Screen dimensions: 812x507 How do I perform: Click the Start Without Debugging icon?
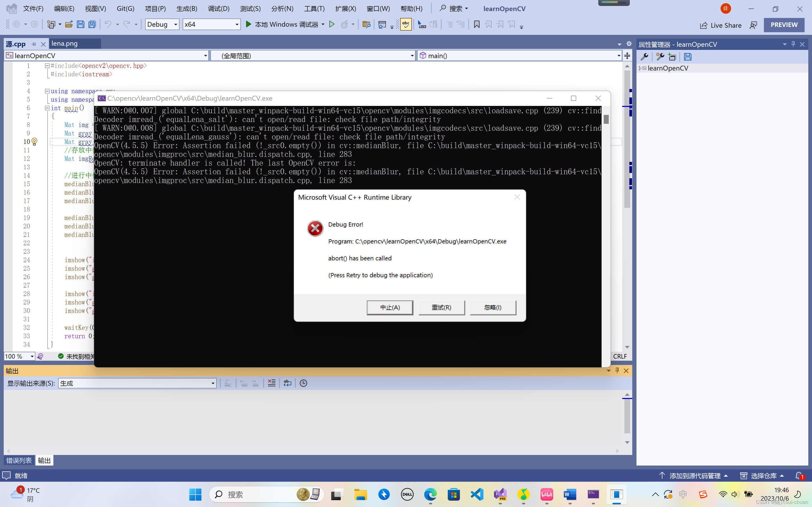(x=331, y=25)
